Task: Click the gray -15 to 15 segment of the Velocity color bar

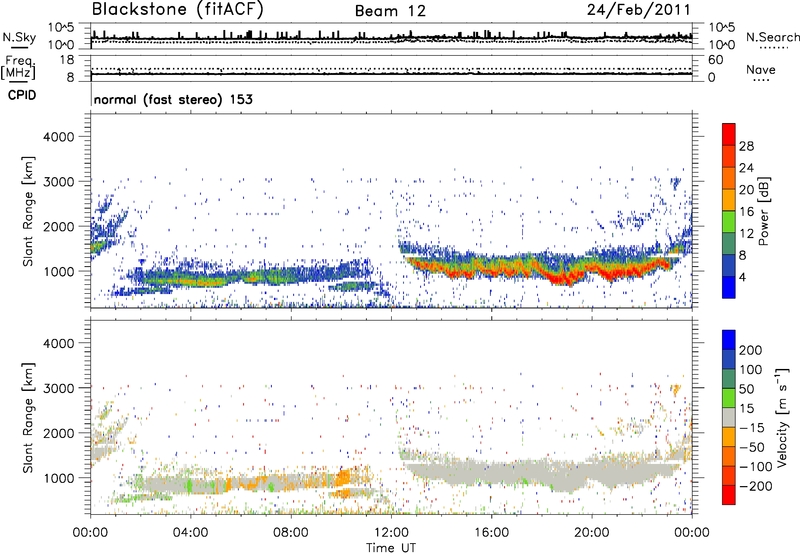Action: 729,417
